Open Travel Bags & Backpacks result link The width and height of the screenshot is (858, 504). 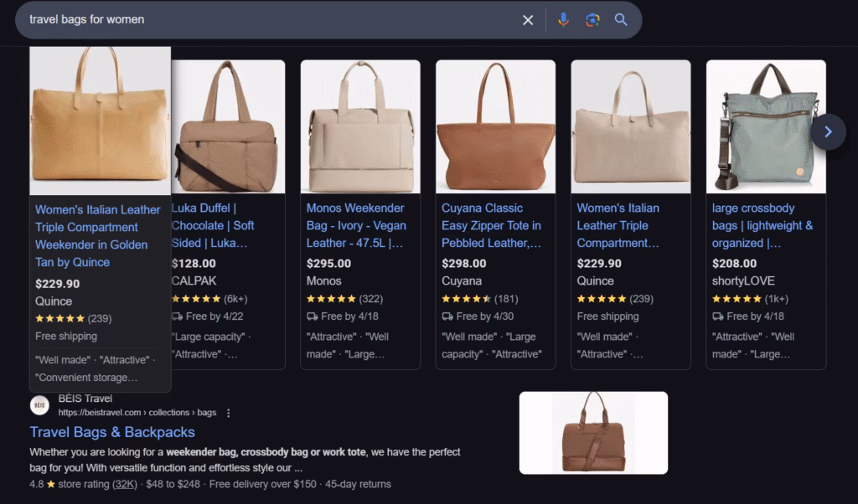pyautogui.click(x=112, y=432)
